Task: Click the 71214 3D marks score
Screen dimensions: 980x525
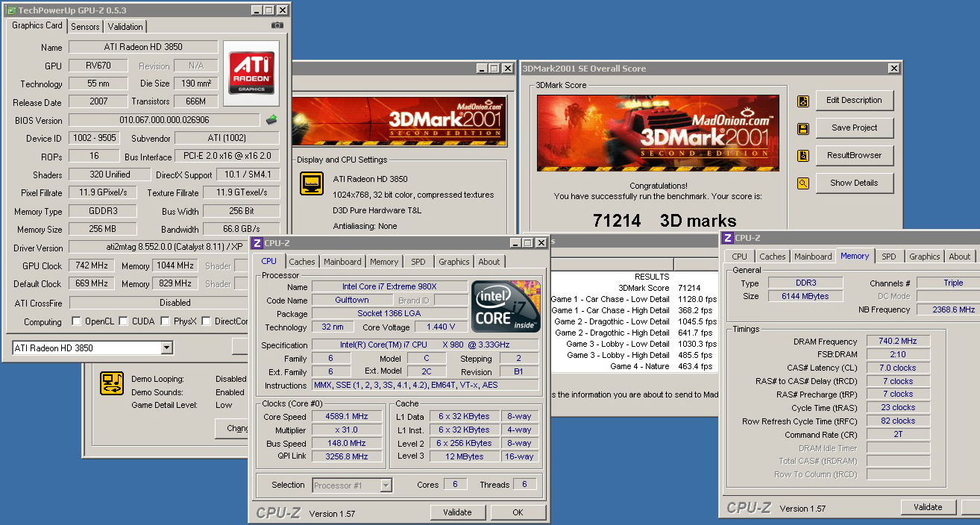Action: (665, 221)
